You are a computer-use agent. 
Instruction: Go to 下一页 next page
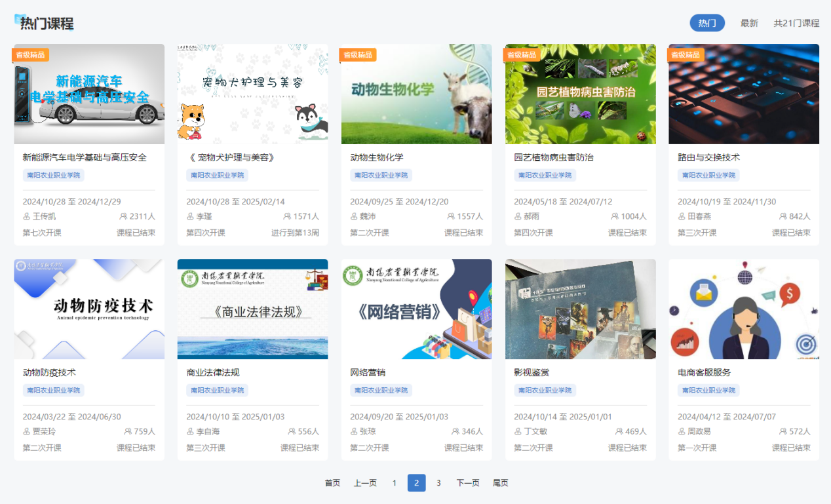pyautogui.click(x=468, y=483)
